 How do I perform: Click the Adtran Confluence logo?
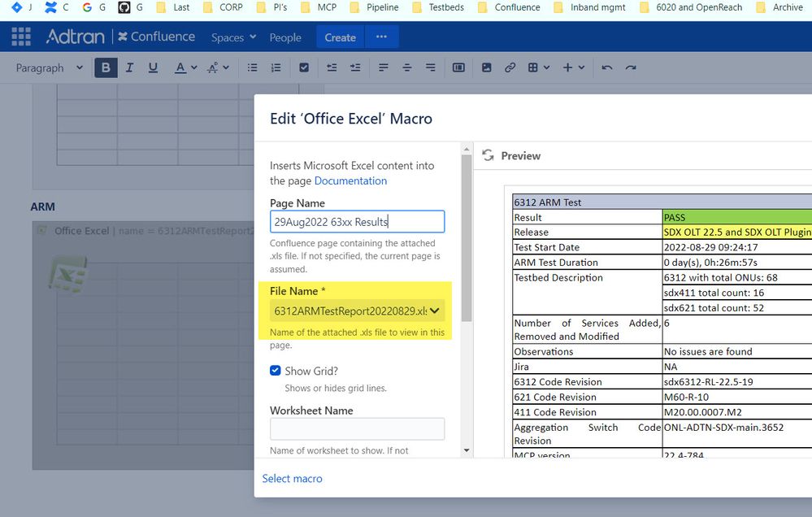[120, 37]
